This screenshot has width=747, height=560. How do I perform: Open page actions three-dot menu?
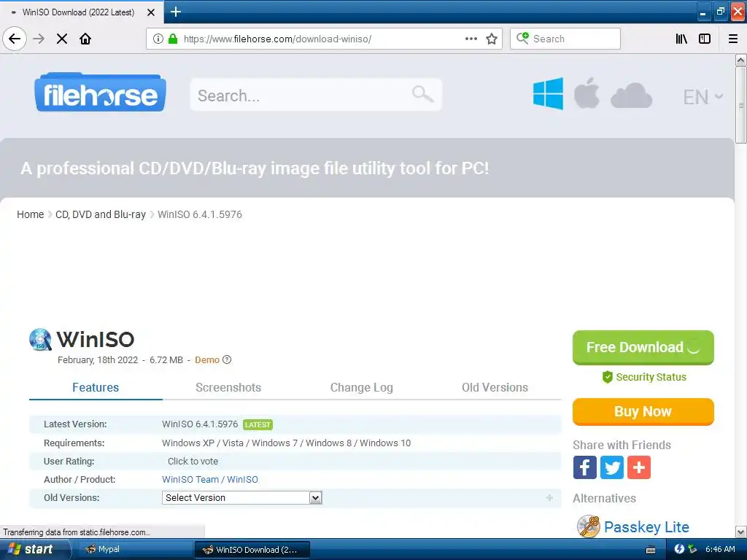pyautogui.click(x=471, y=39)
